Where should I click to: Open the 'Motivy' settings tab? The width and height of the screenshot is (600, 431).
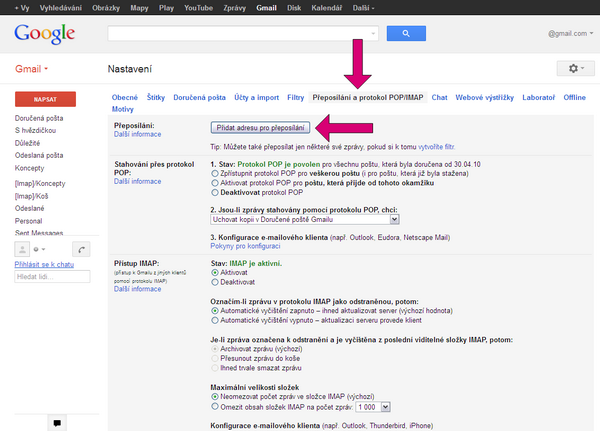[122, 109]
